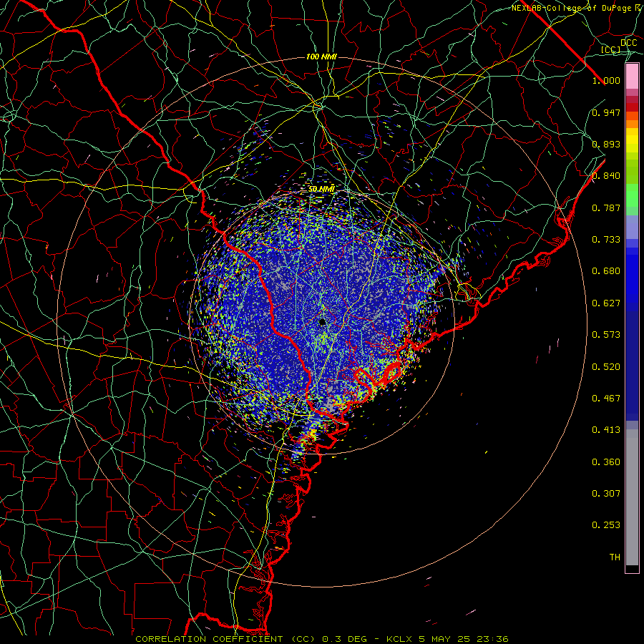Click the 0.360 scale value
This screenshot has width=644, height=644.
coord(606,462)
